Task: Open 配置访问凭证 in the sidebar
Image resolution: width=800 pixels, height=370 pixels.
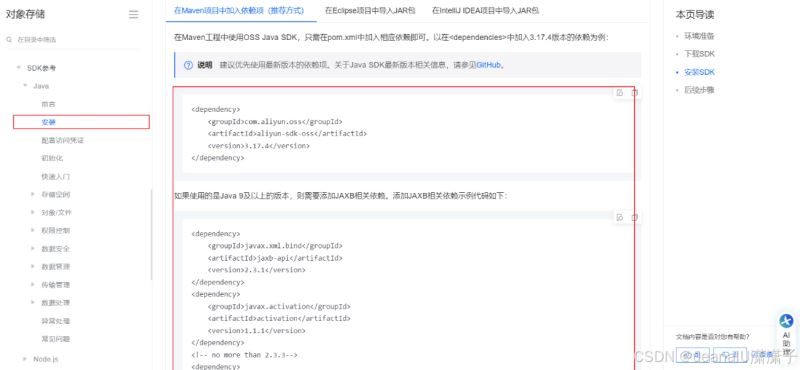Action: click(62, 140)
